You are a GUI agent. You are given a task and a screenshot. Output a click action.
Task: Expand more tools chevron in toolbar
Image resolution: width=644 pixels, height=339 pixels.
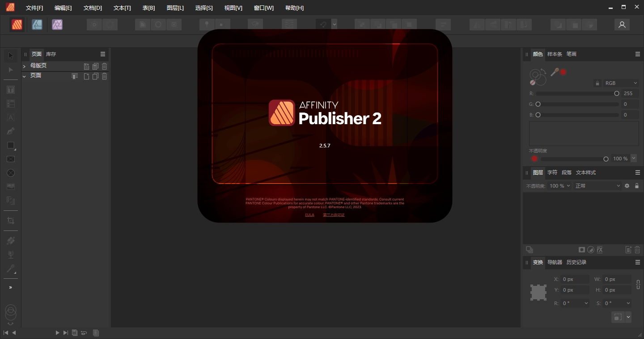tap(11, 287)
